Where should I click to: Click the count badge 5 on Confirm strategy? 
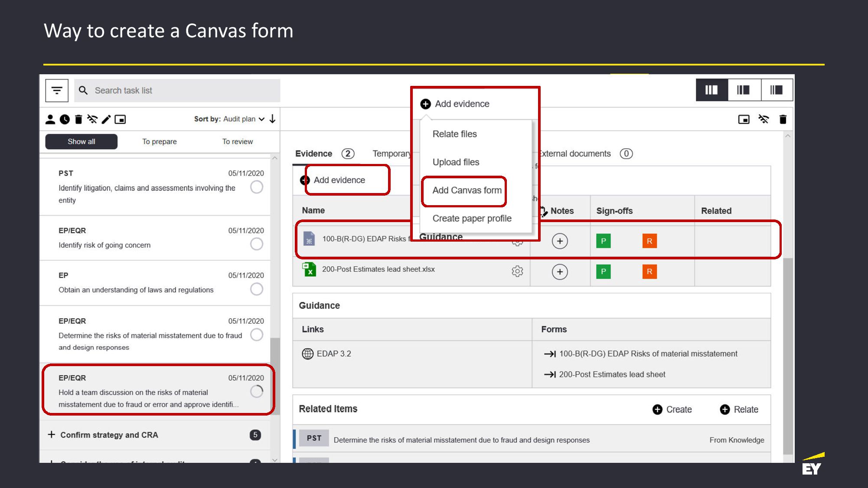tap(255, 435)
